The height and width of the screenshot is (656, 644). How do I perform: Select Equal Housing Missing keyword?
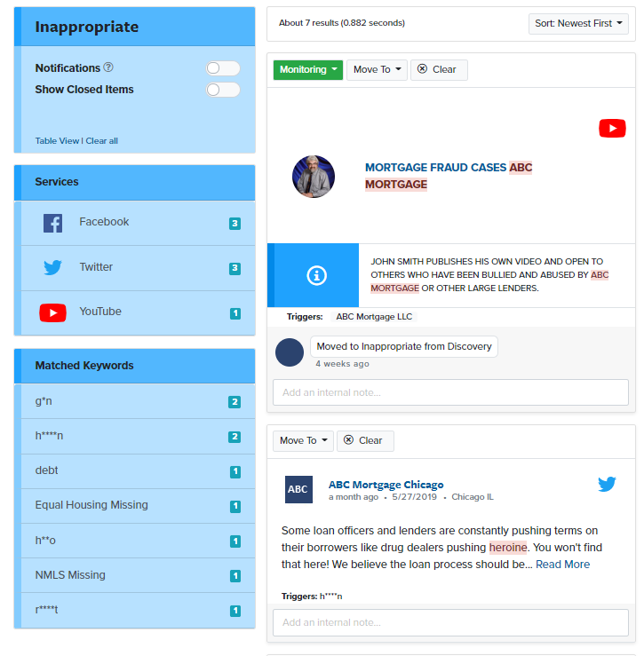click(x=139, y=506)
